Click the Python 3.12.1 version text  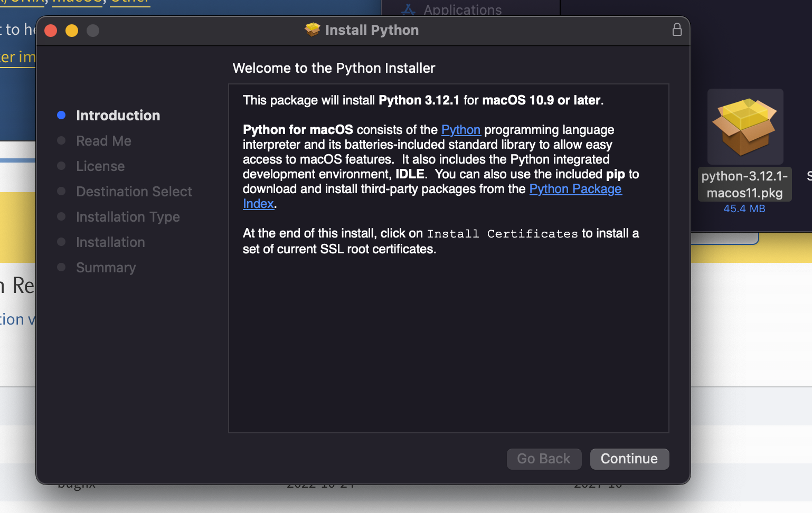(x=419, y=100)
